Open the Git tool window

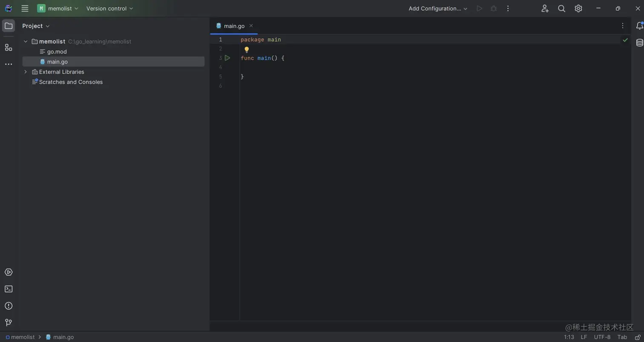click(9, 322)
